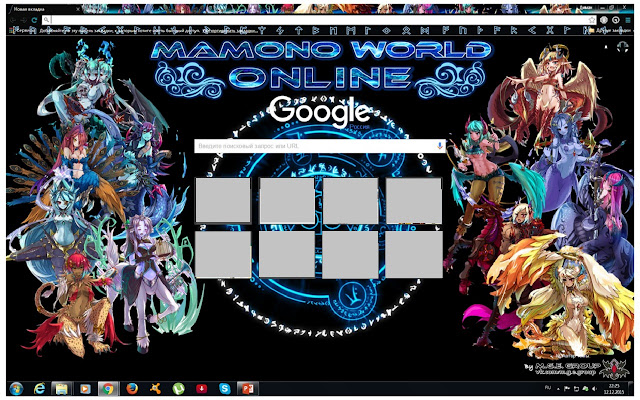Viewport: 640px width, 400px height.
Task: Click the volume speaker icon in the tray
Action: pos(594,389)
